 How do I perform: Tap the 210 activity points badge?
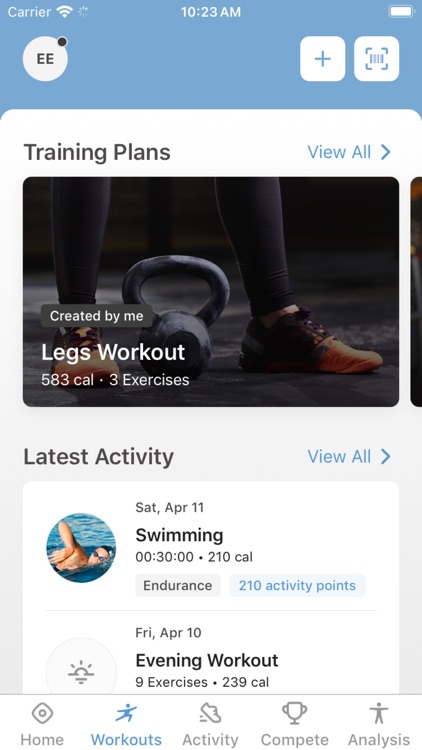297,585
